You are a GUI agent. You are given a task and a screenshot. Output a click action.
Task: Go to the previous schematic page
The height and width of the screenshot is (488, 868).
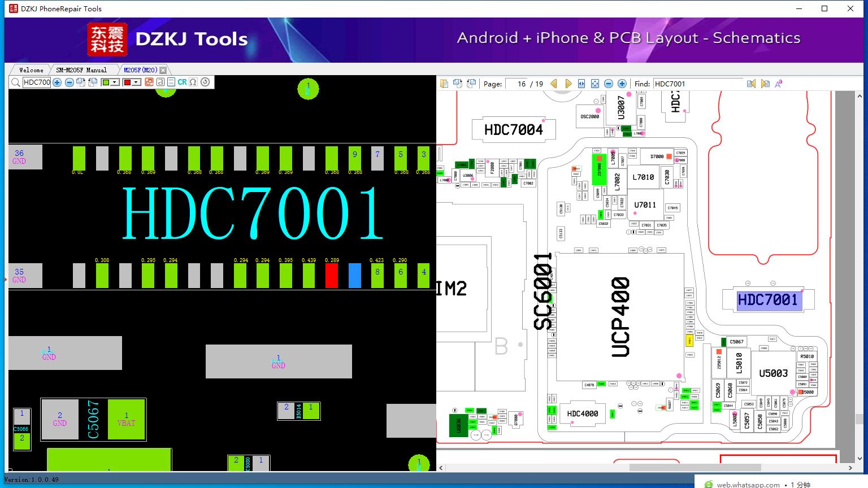[554, 84]
